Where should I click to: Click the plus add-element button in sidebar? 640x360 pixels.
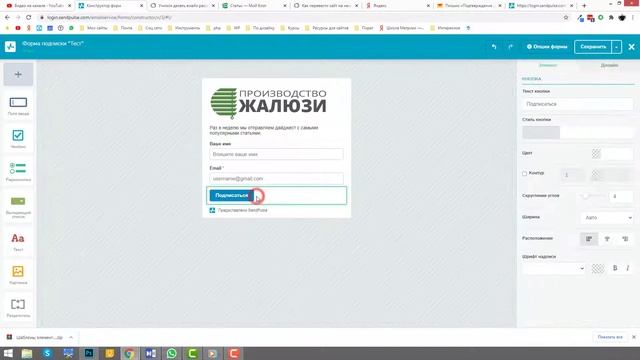tap(18, 74)
